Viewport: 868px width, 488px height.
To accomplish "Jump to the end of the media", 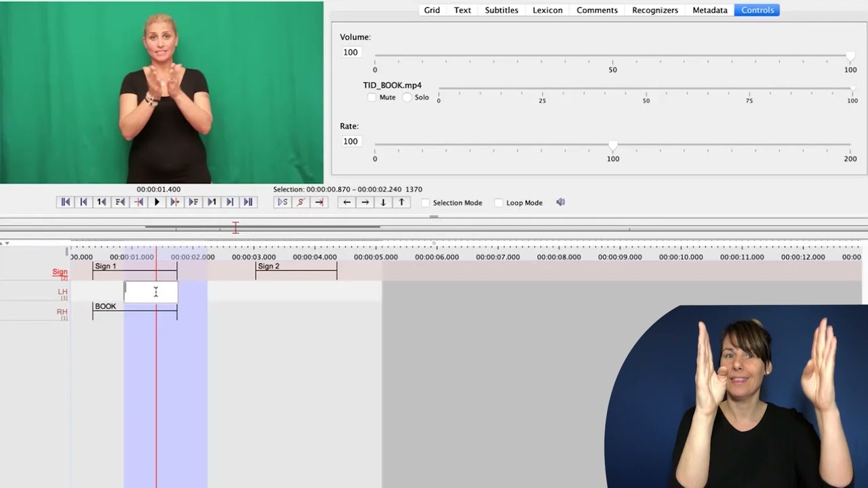I will 248,202.
